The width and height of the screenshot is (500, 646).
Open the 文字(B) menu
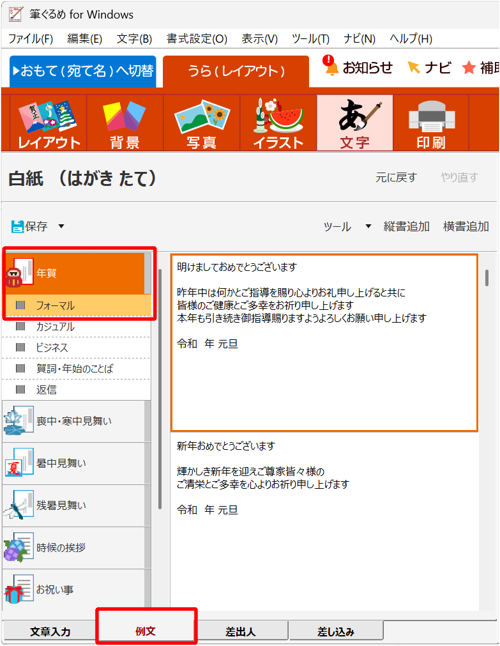coord(135,39)
